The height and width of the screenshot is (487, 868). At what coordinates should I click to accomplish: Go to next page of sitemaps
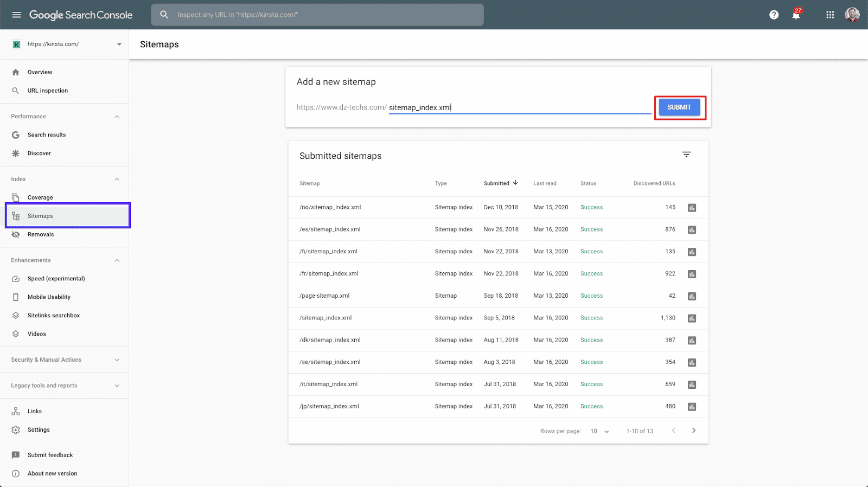click(693, 431)
